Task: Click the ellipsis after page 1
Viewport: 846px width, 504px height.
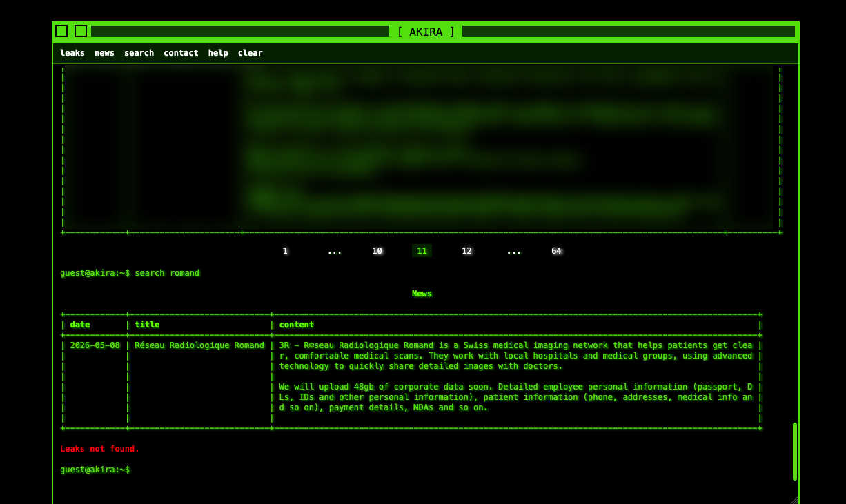Action: pyautogui.click(x=335, y=251)
